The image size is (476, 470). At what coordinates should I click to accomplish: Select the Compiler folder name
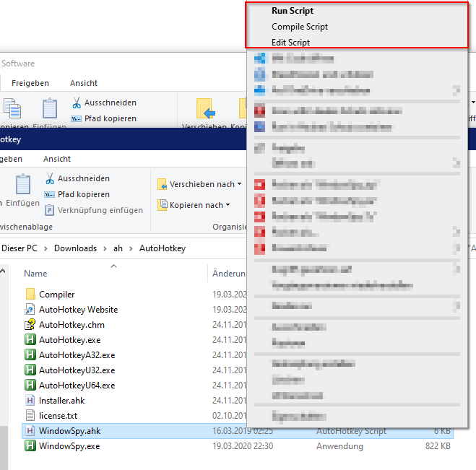coord(57,295)
